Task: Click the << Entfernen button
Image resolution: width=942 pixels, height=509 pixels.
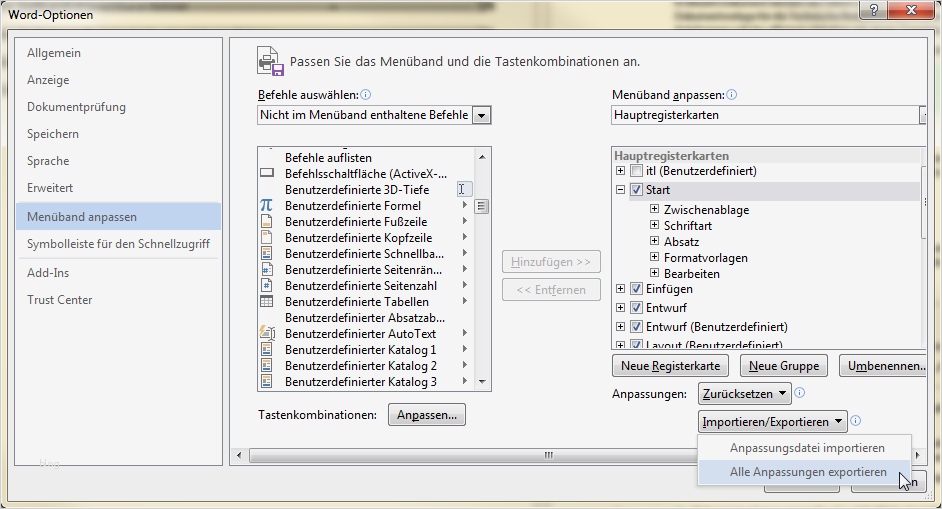Action: click(x=551, y=290)
